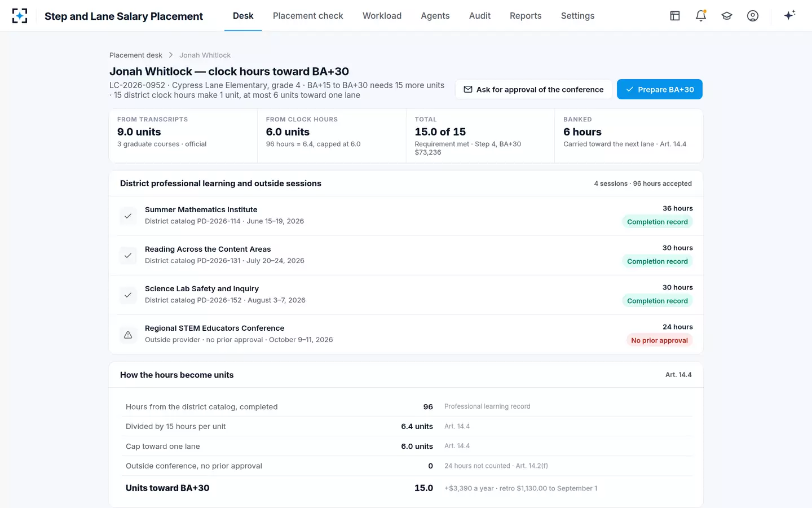Toggle the check for Summer Mathematics Institute
The width and height of the screenshot is (812, 508).
coord(128,216)
